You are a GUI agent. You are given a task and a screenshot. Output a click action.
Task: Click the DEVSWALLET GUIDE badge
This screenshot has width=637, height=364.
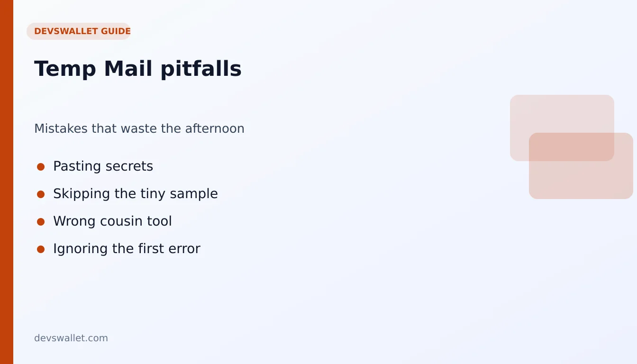pos(79,31)
